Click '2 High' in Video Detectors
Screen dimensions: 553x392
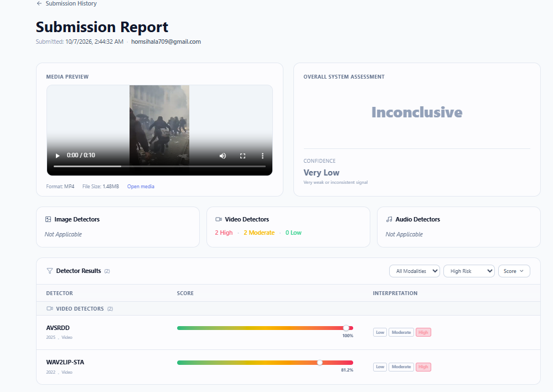point(224,233)
